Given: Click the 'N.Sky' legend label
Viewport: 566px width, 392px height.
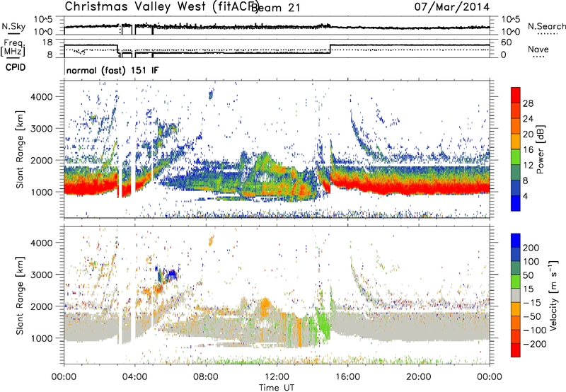Looking at the screenshot, I should (13, 26).
